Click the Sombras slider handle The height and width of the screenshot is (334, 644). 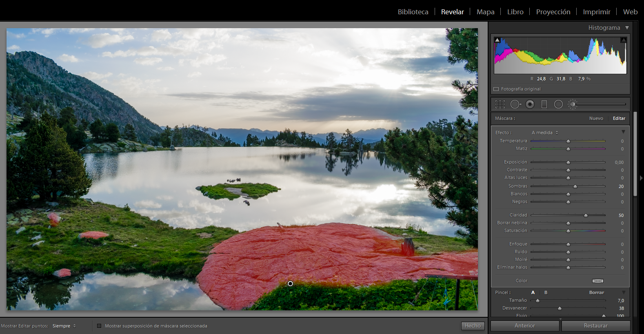coord(575,186)
